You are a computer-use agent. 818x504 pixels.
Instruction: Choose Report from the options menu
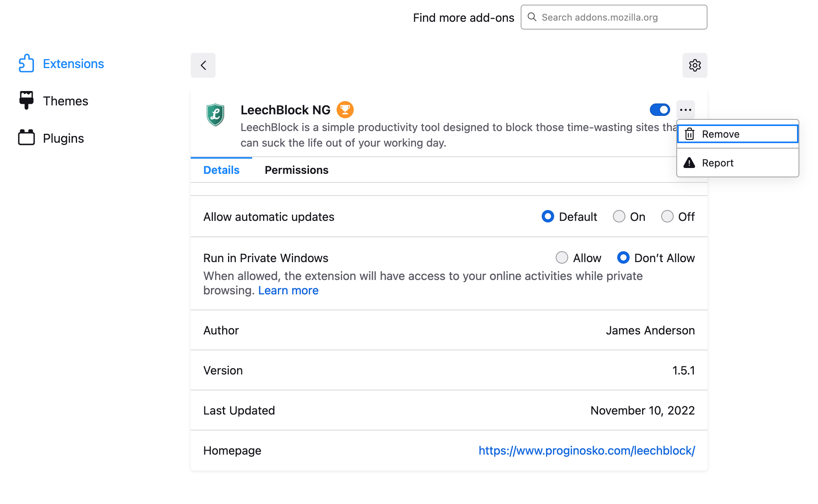tap(717, 163)
